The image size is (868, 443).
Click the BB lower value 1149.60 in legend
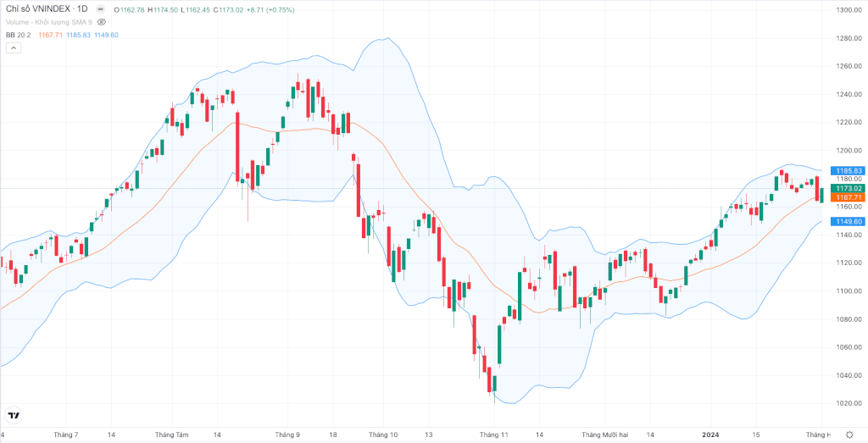tap(107, 35)
